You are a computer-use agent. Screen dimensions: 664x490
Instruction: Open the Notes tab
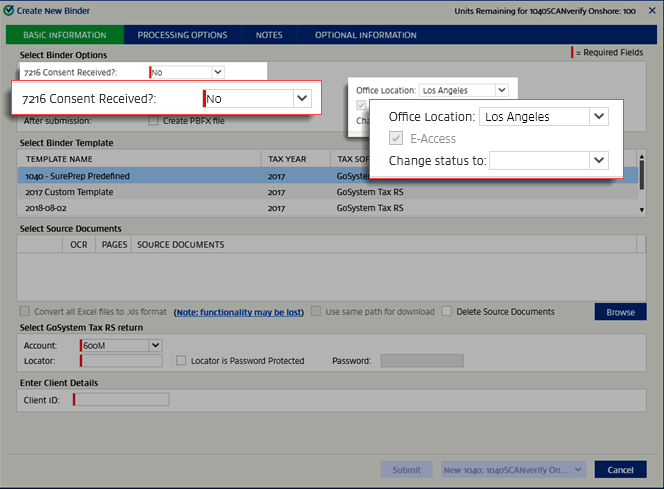click(x=268, y=35)
